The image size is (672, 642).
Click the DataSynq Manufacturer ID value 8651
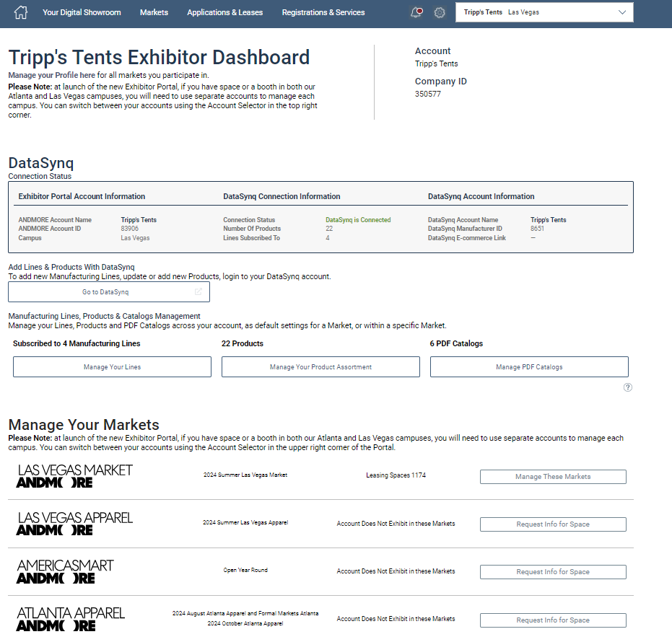[537, 229]
